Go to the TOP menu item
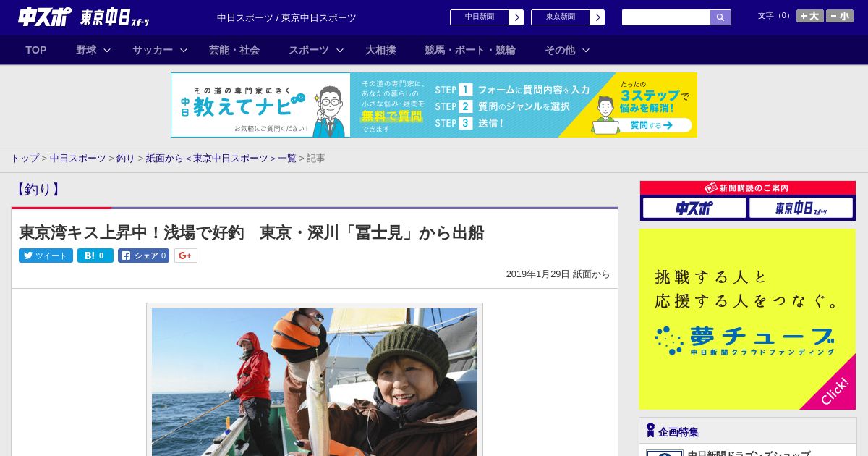868x456 pixels. coord(36,50)
